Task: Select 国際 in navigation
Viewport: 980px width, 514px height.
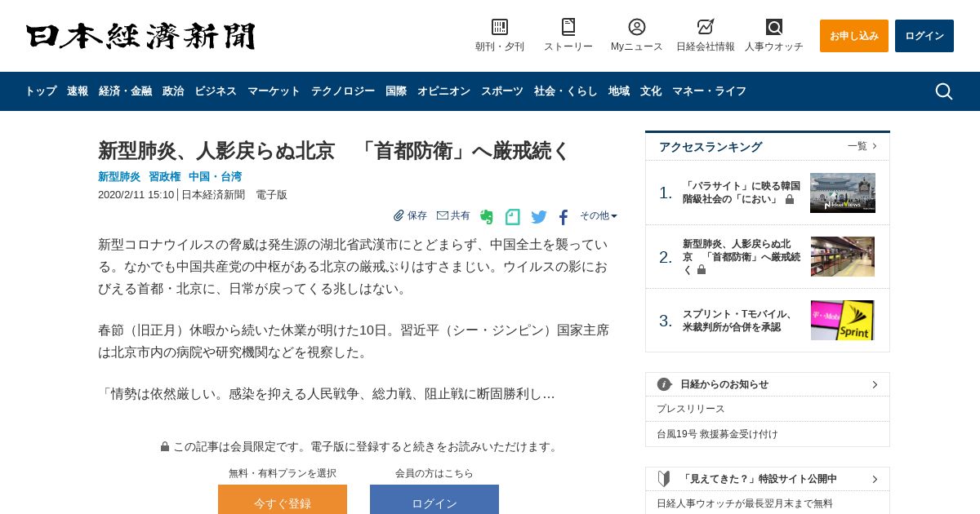Action: pos(396,91)
